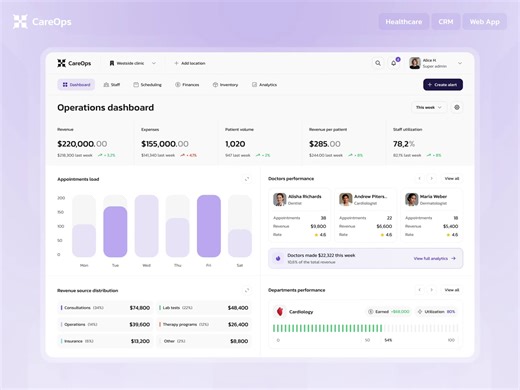Open Alisha Richards doctor photo

click(x=280, y=199)
